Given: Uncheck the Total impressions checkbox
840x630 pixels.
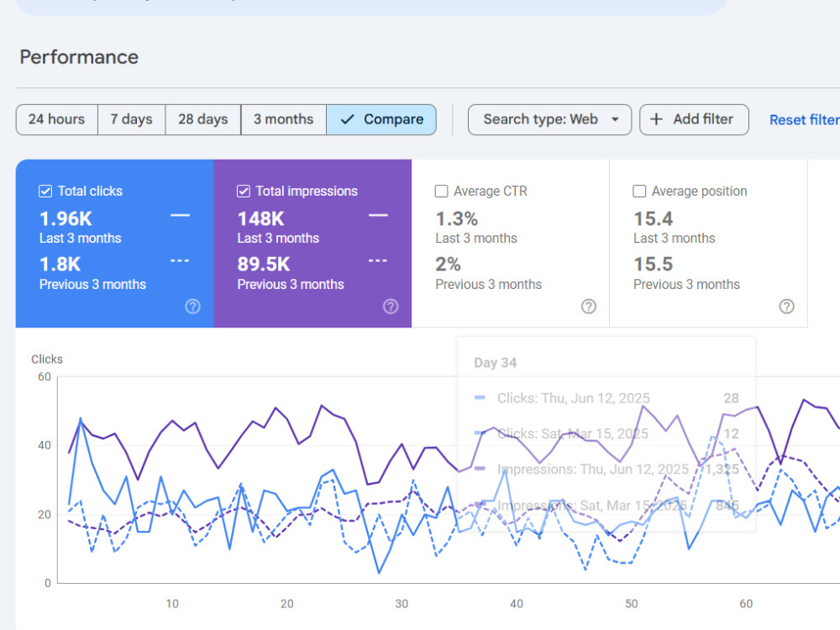Looking at the screenshot, I should pyautogui.click(x=244, y=192).
